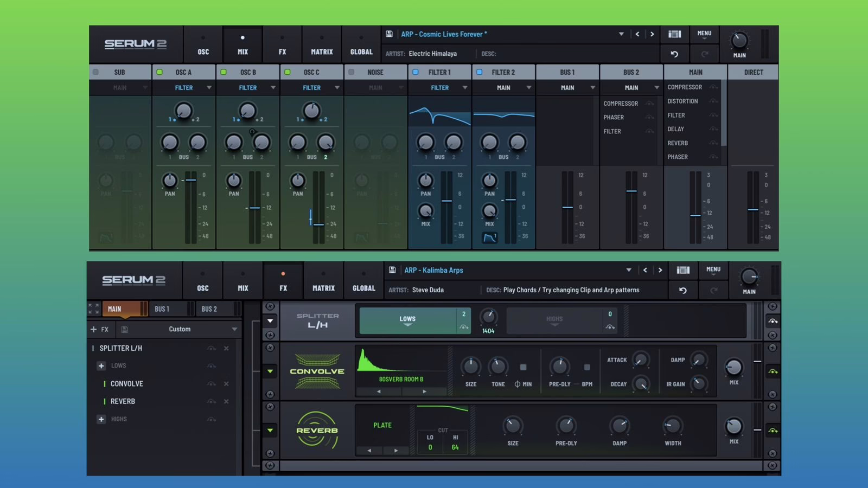Disable OSC A in the mixer
Image resolution: width=868 pixels, height=488 pixels.
(159, 72)
